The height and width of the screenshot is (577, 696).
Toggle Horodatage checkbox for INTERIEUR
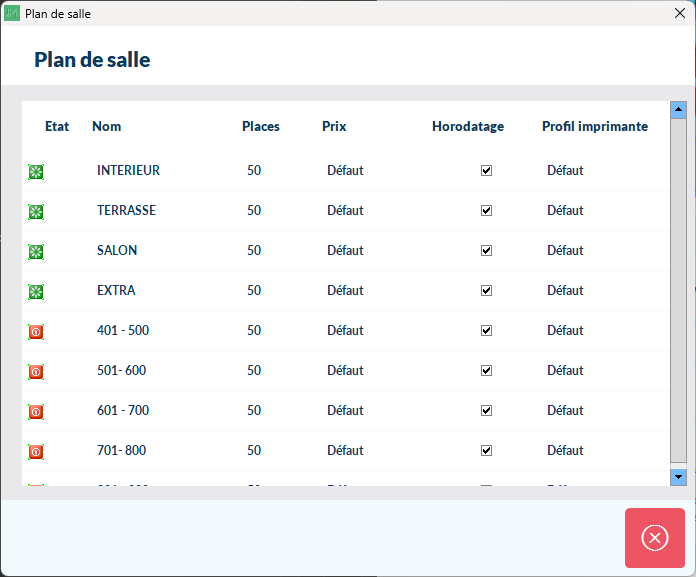[x=486, y=170]
